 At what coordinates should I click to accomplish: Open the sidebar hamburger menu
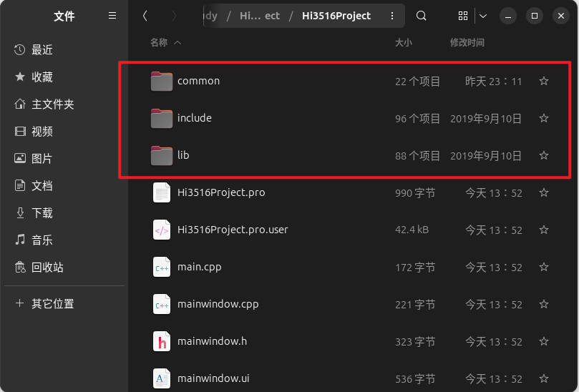112,16
